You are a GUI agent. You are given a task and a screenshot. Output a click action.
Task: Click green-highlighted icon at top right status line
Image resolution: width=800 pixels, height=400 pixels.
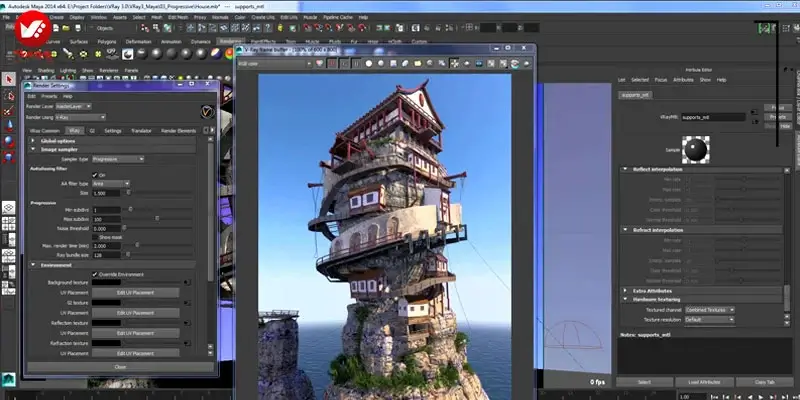764,28
